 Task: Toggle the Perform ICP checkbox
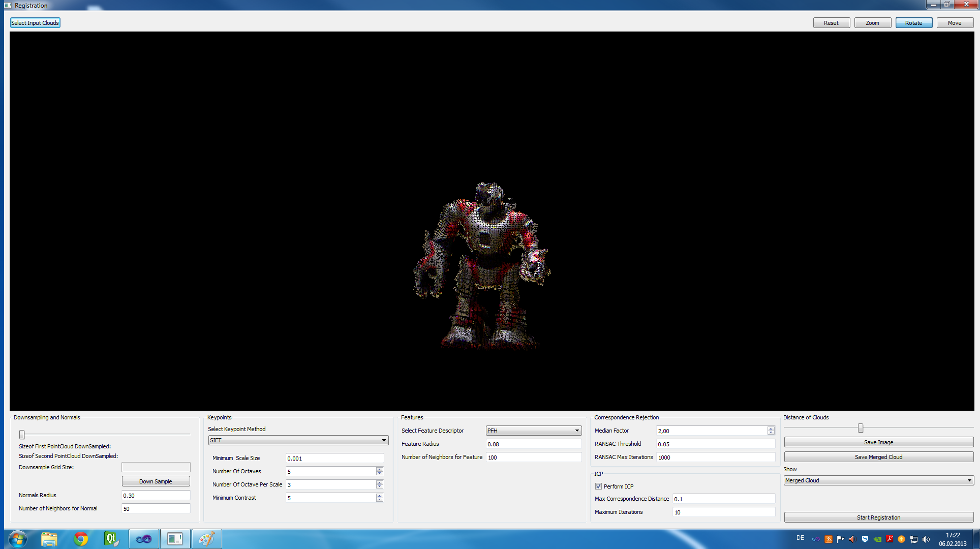click(598, 486)
